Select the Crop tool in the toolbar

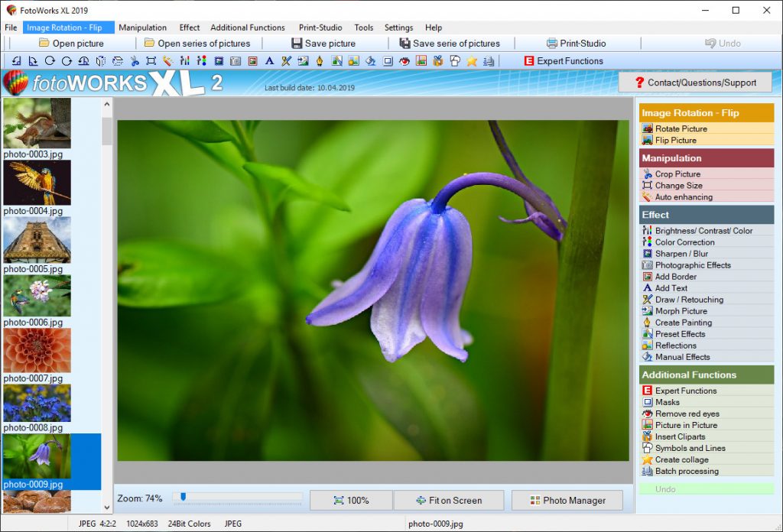151,60
